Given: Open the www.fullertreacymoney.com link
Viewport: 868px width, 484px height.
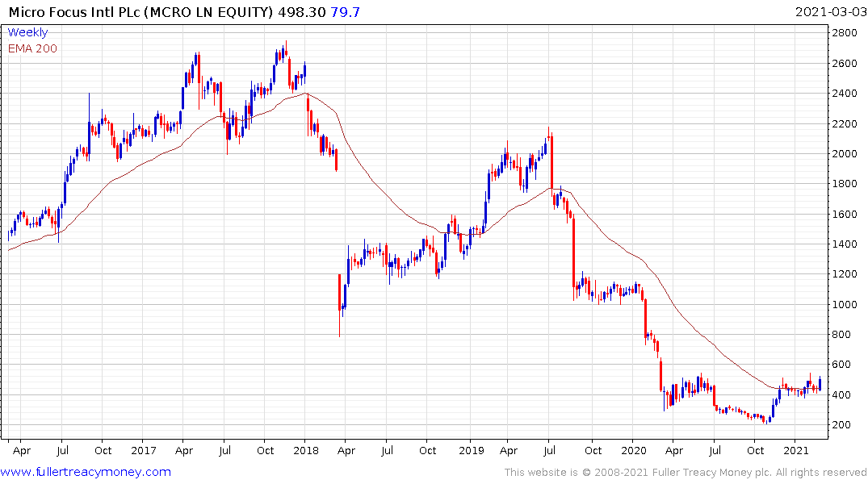Looking at the screenshot, I should 86,472.
